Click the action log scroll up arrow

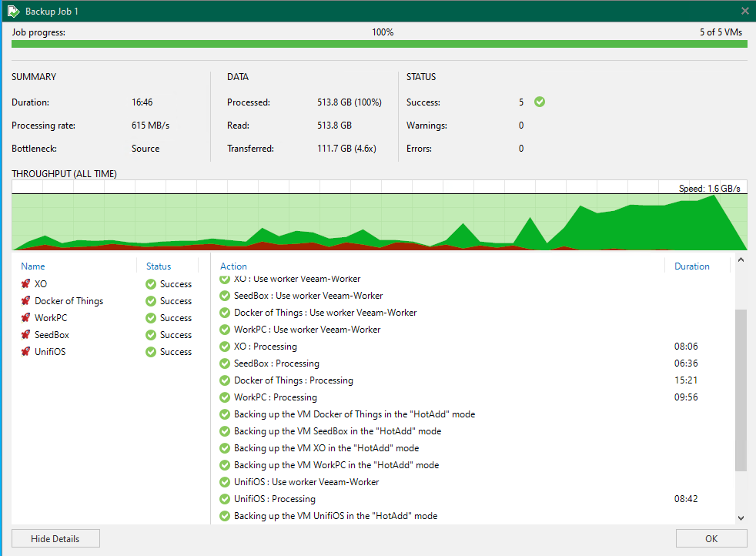click(x=741, y=260)
